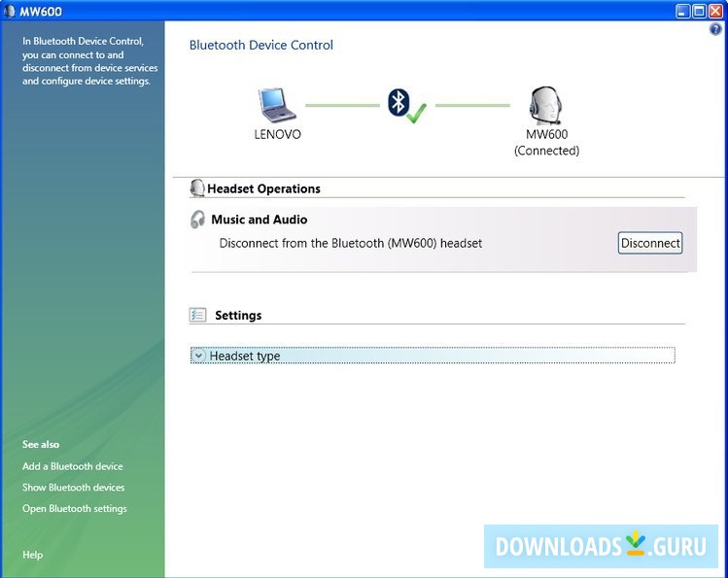Click the LENOVO laptop icon
The width and height of the screenshot is (728, 578).
click(x=277, y=105)
